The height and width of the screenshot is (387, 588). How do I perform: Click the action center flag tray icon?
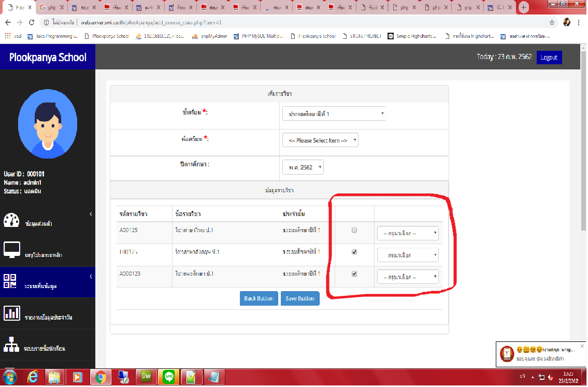(x=541, y=377)
